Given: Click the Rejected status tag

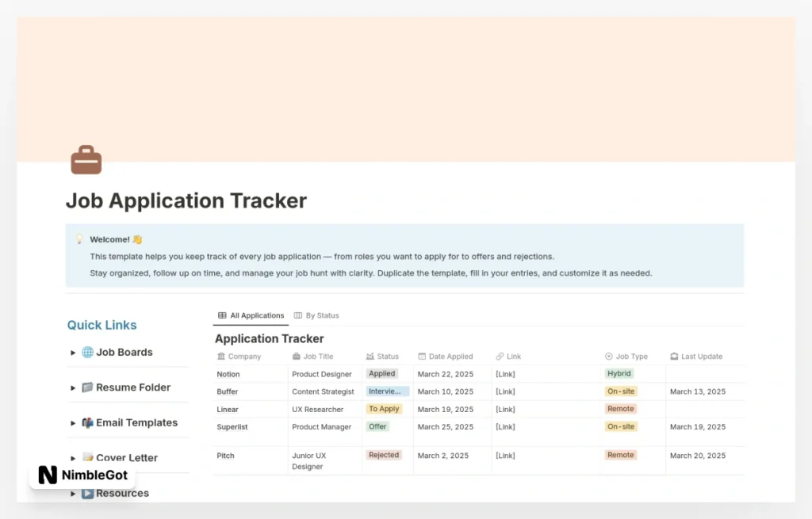Looking at the screenshot, I should [x=384, y=455].
